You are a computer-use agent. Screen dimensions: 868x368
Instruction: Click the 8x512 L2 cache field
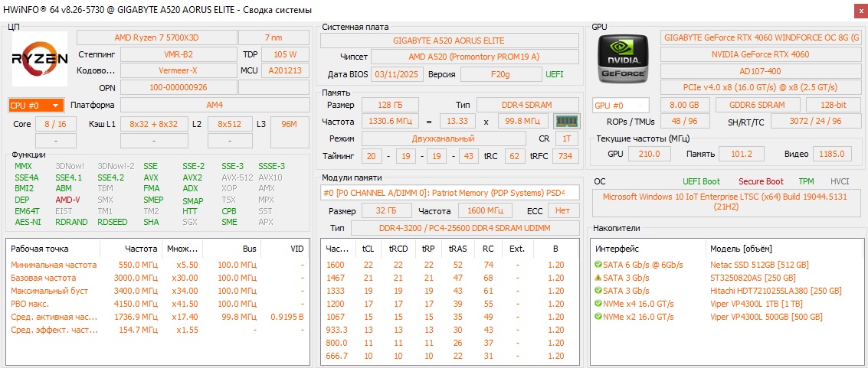tap(230, 124)
